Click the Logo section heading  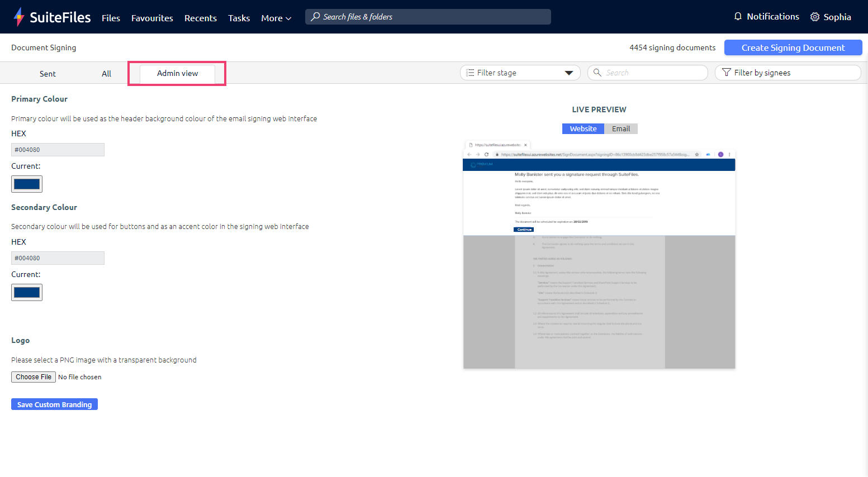[x=21, y=340]
